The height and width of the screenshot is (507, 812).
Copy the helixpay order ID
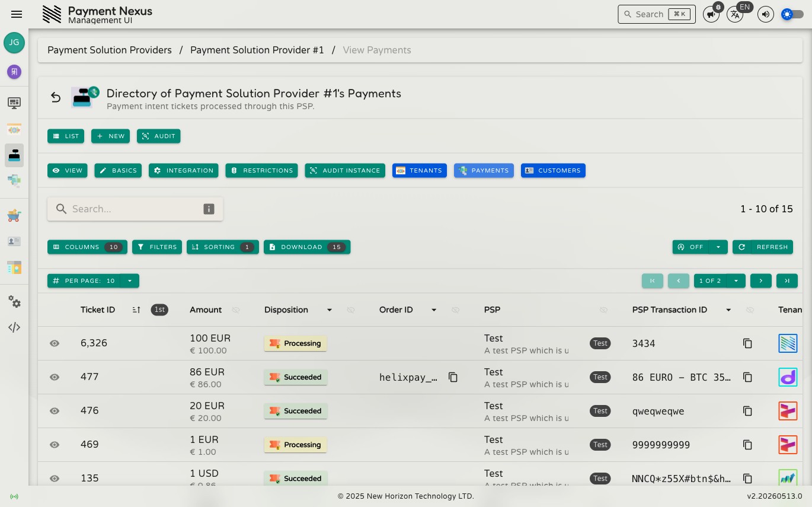coord(453,377)
